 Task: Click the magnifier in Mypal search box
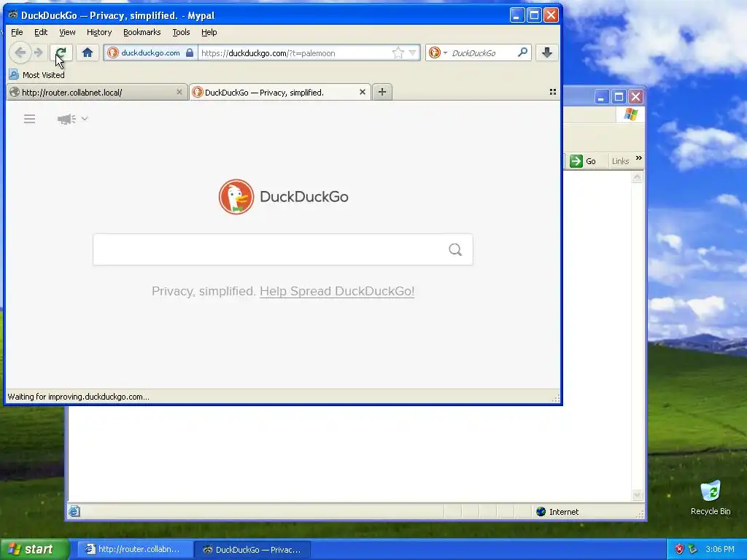(522, 52)
